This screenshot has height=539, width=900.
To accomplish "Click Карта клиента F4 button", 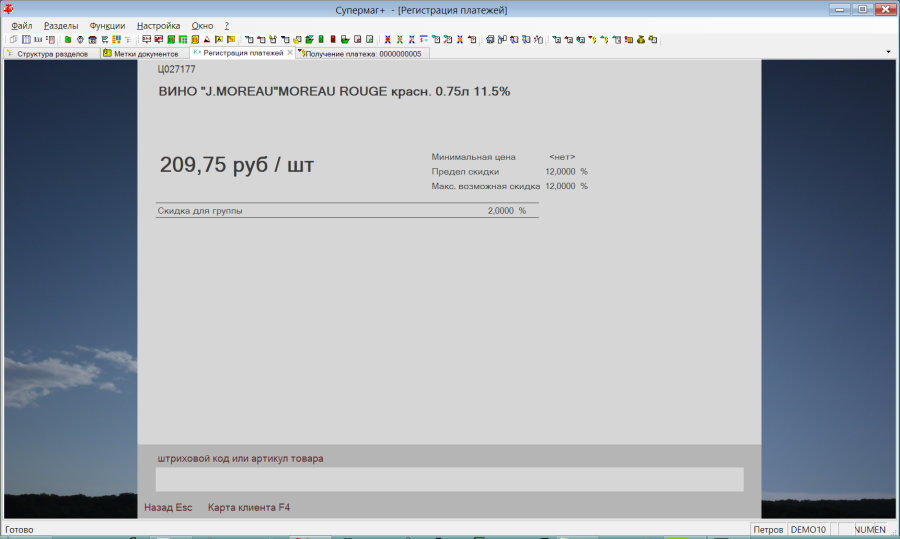I will [249, 507].
